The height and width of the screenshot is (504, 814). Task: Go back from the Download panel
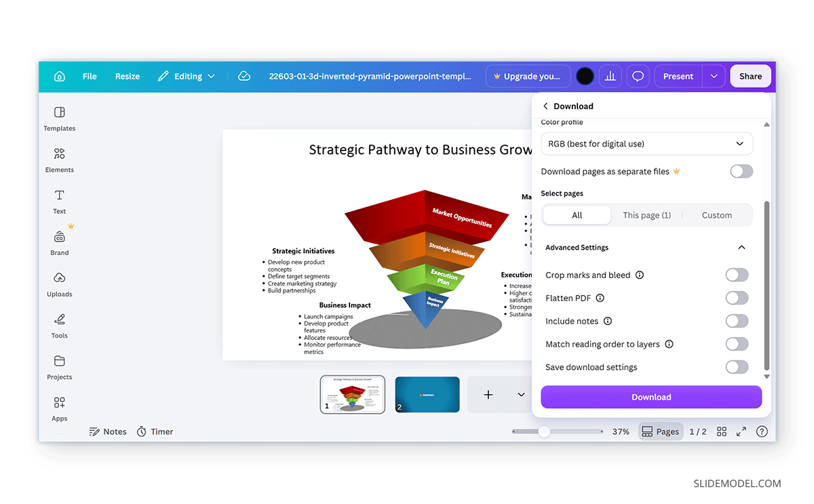pyautogui.click(x=545, y=106)
